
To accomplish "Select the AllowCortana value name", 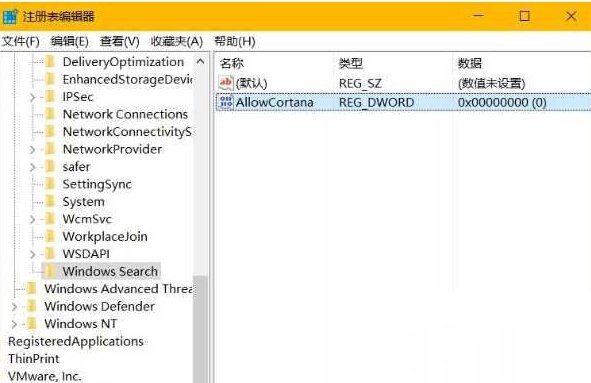I will point(274,102).
